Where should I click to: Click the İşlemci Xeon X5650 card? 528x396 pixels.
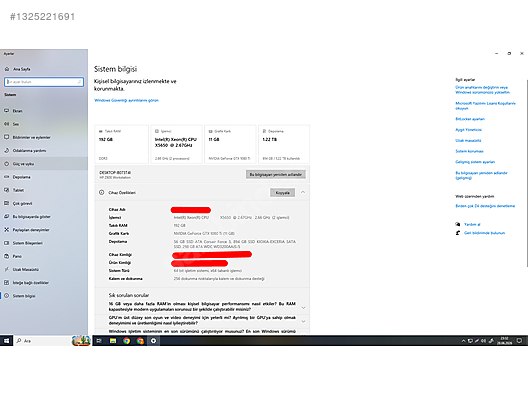176,144
